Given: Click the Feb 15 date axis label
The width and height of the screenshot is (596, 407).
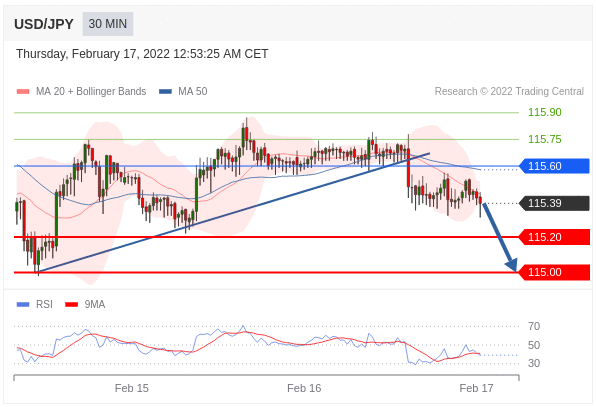Looking at the screenshot, I should pyautogui.click(x=132, y=388).
